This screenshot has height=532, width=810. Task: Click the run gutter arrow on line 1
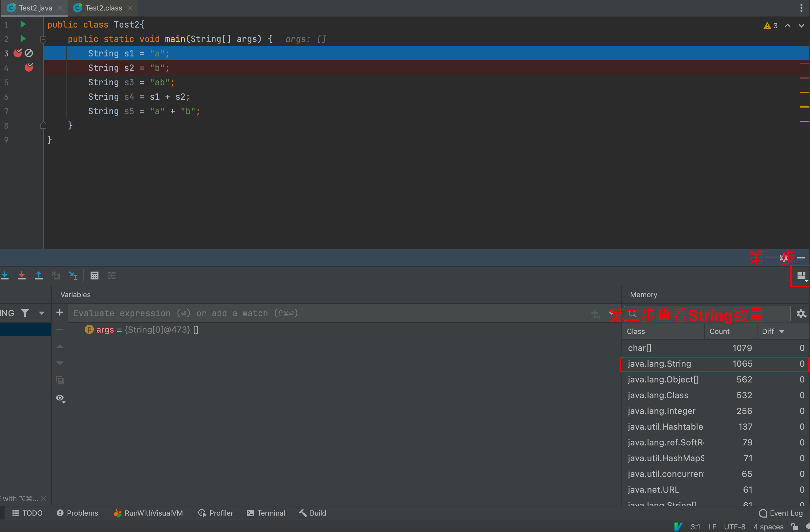23,25
